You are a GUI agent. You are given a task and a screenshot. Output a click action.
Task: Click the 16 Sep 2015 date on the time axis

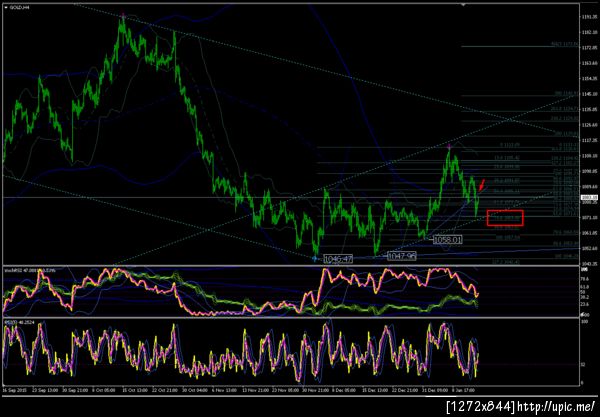point(15,390)
